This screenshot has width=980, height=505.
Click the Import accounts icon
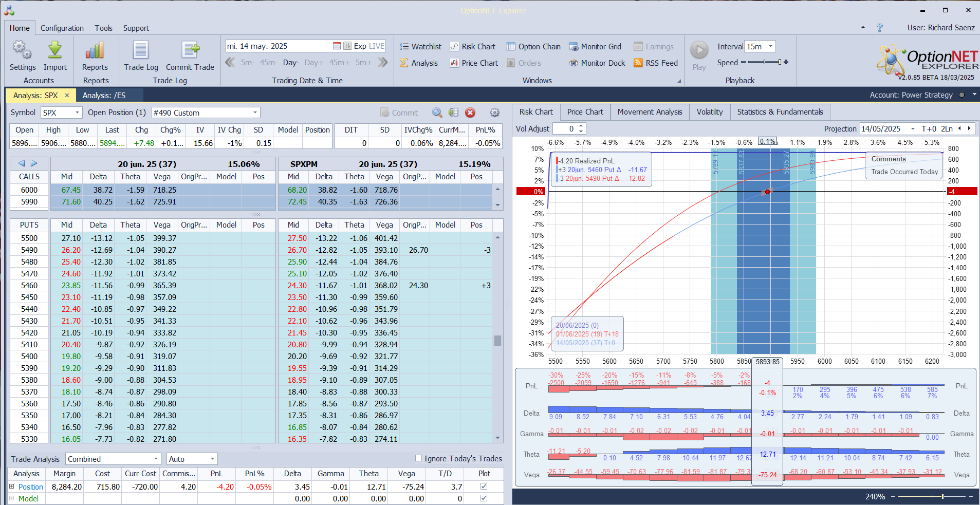(x=55, y=57)
